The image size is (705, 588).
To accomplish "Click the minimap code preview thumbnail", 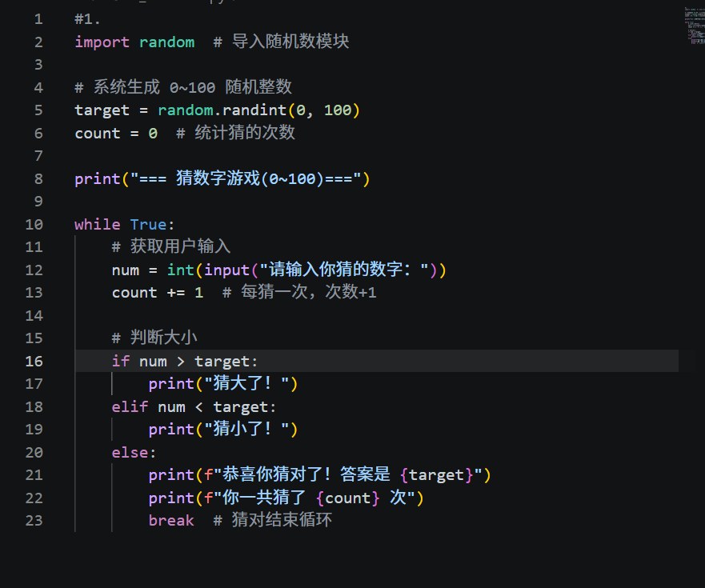I will (695, 25).
